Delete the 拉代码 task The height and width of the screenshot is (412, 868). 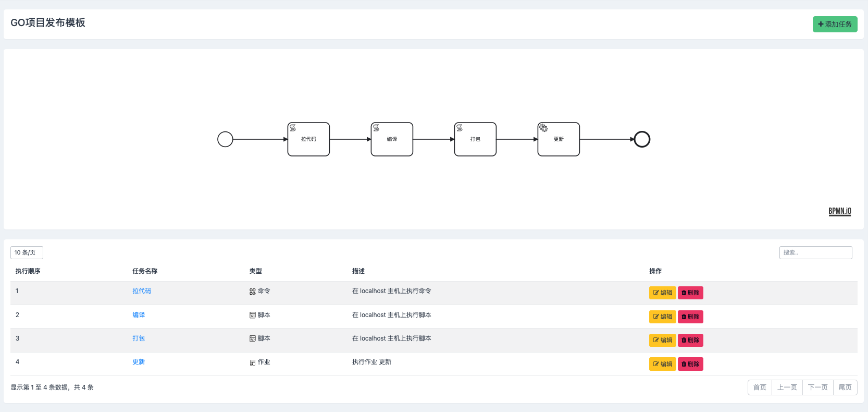(x=690, y=293)
